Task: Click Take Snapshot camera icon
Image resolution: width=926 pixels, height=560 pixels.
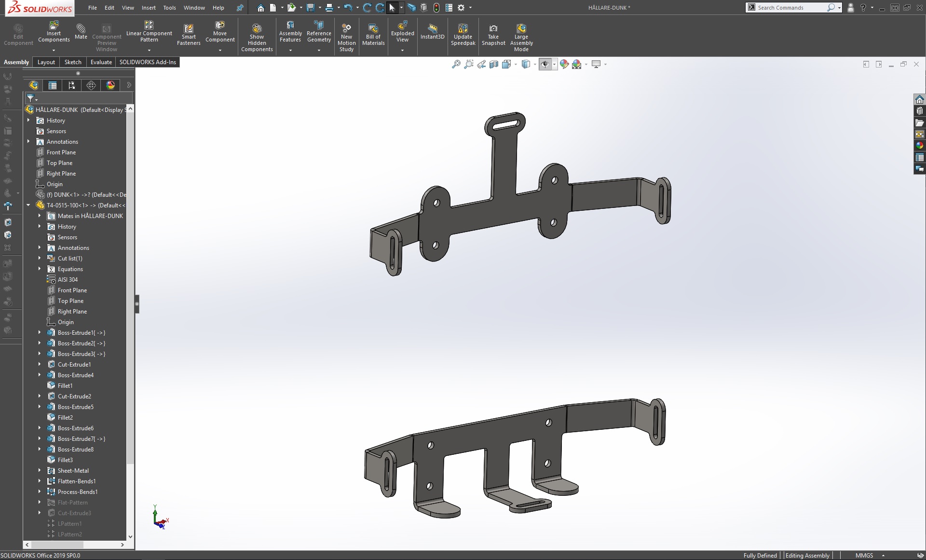Action: click(493, 28)
